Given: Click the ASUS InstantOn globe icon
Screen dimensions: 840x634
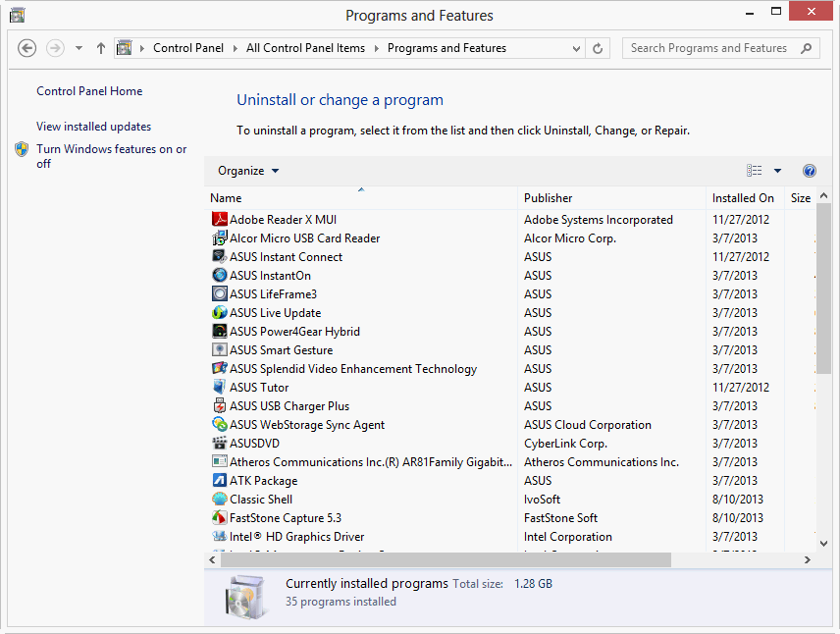Looking at the screenshot, I should click(x=220, y=276).
